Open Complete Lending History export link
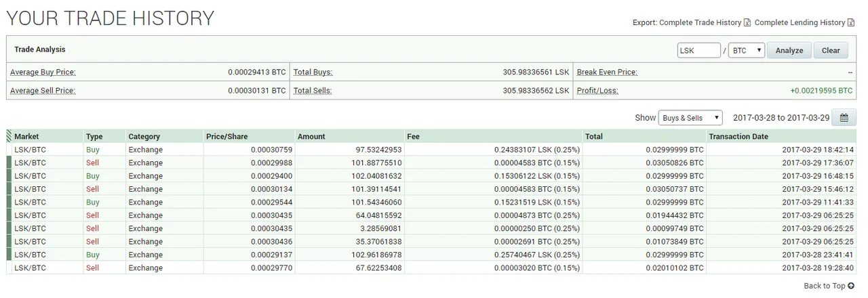Viewport: 868px width, 298px height. [800, 23]
